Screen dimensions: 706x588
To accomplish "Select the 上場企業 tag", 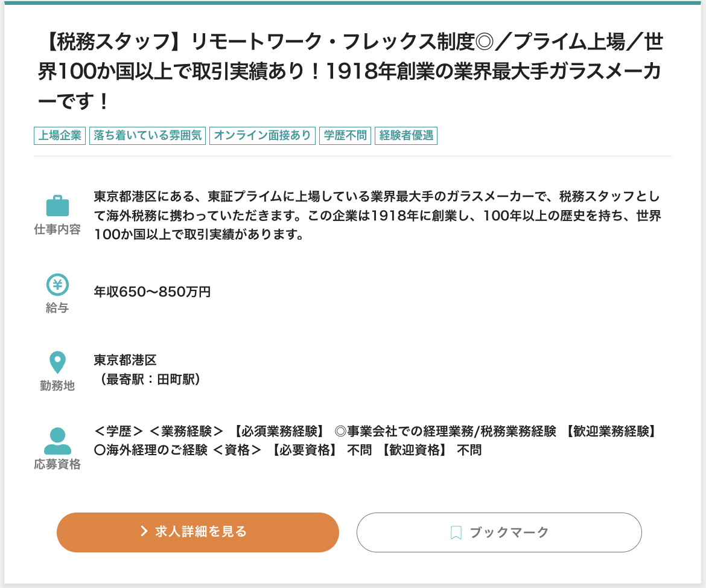I will click(x=60, y=135).
